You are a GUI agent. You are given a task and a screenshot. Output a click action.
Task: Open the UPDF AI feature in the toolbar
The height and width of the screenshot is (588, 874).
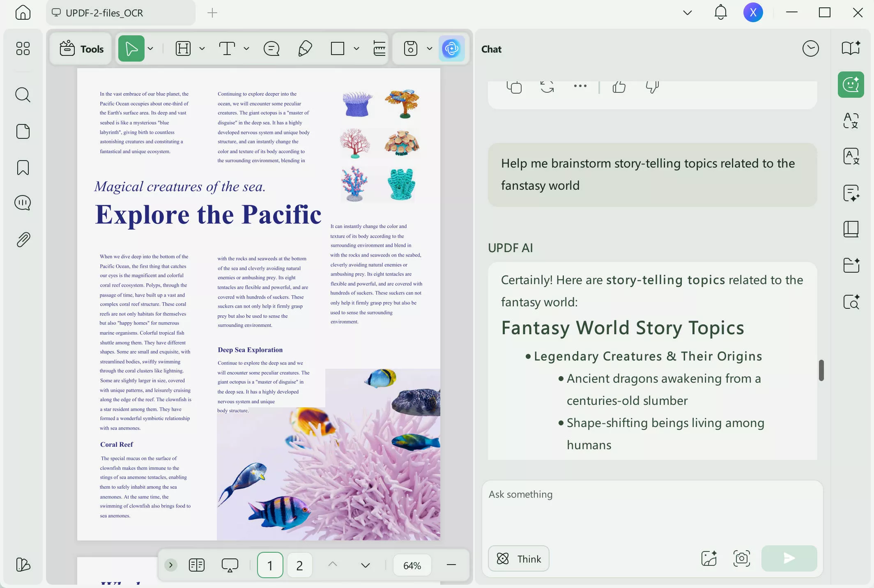point(452,48)
